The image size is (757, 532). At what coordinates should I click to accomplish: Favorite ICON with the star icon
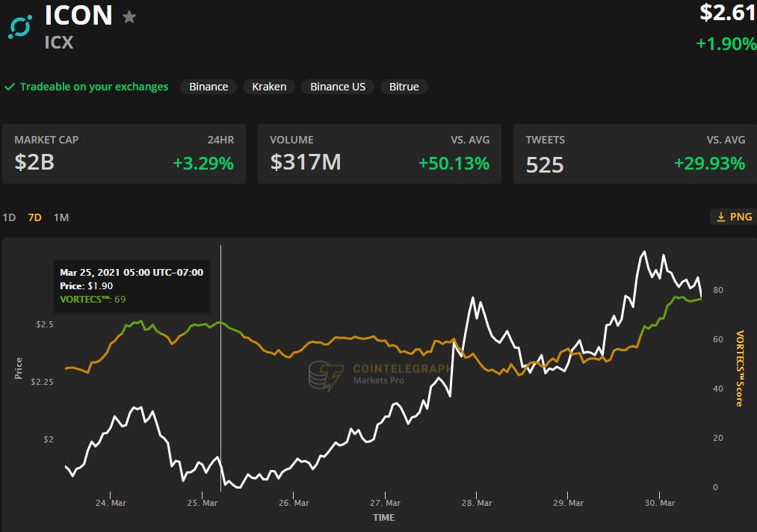[x=129, y=17]
